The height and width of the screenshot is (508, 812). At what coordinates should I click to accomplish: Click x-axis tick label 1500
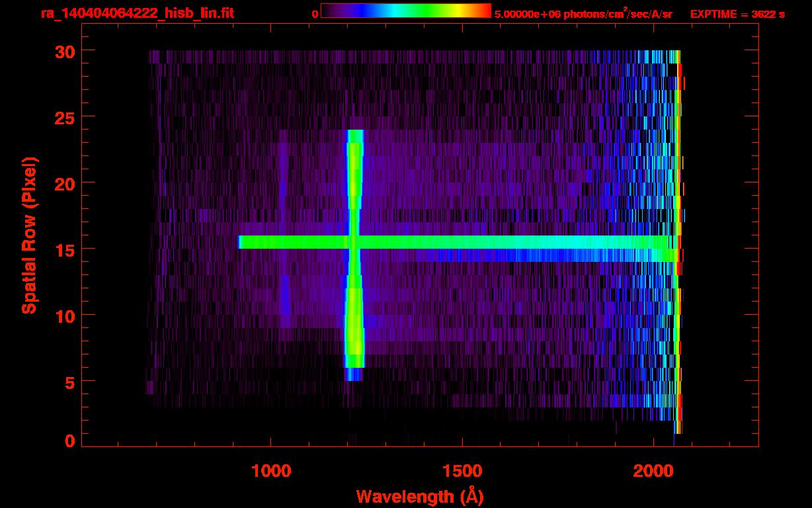tap(462, 471)
